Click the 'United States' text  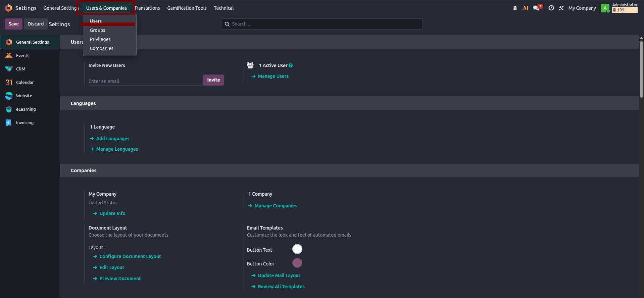[x=103, y=203]
